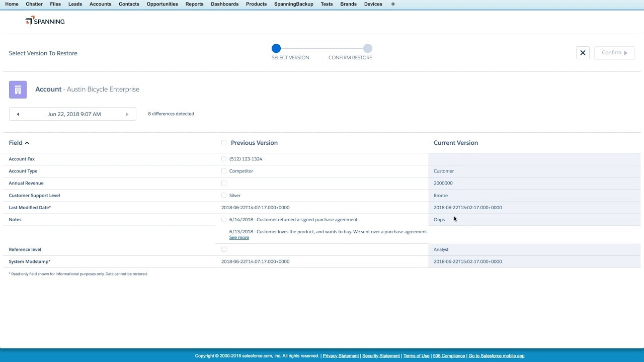This screenshot has height=362, width=644.
Task: Select all Previous Version checkbox
Action: [224, 143]
